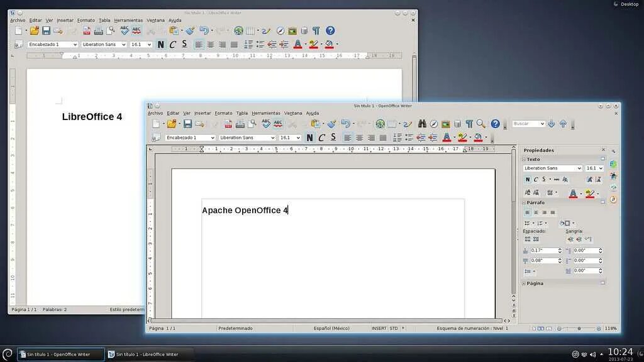The image size is (644, 362).
Task: Open Navigator compass in LibreOffice toolbar
Action: pos(280,31)
